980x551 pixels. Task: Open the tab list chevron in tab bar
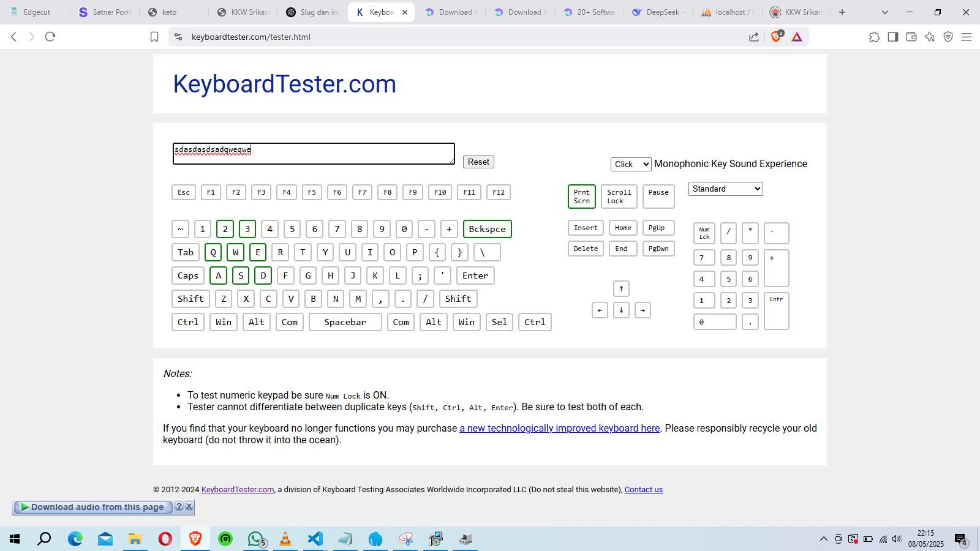(884, 12)
